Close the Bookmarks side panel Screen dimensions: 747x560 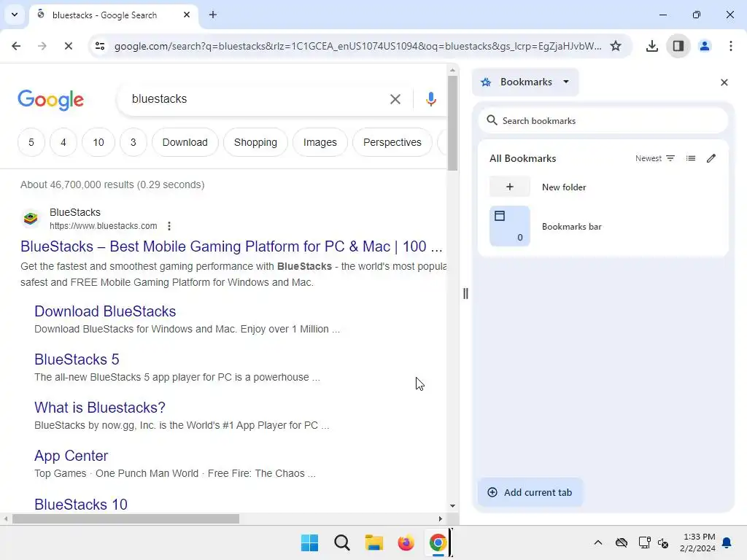(724, 82)
